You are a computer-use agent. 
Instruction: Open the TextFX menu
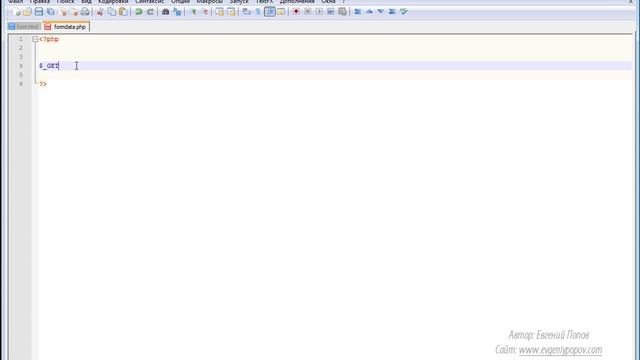click(264, 2)
